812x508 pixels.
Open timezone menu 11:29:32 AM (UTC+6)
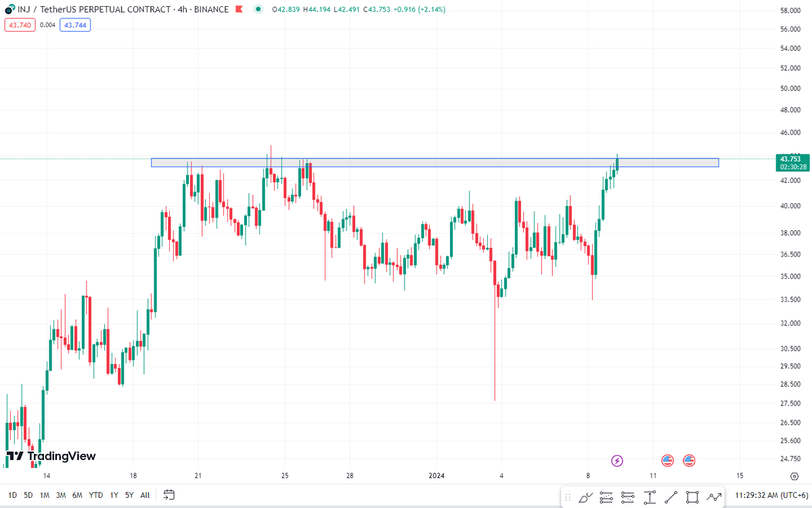[770, 495]
